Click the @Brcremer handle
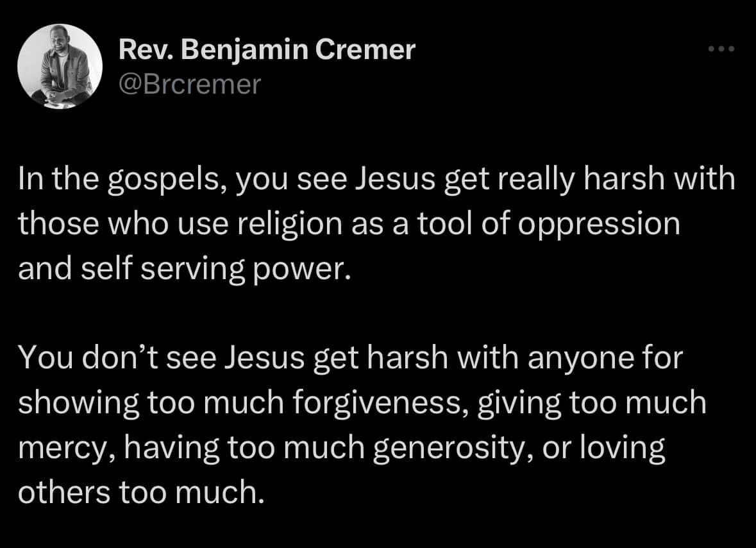 click(190, 83)
